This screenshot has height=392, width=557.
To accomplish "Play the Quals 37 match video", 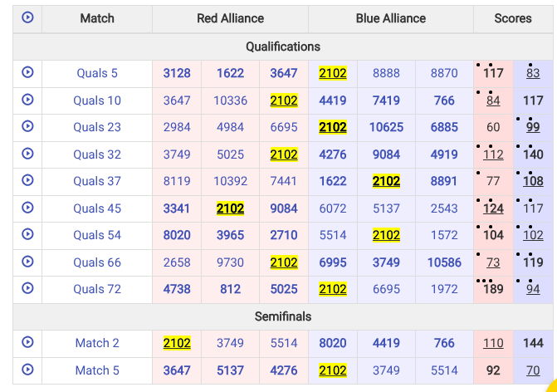I will pyautogui.click(x=27, y=180).
